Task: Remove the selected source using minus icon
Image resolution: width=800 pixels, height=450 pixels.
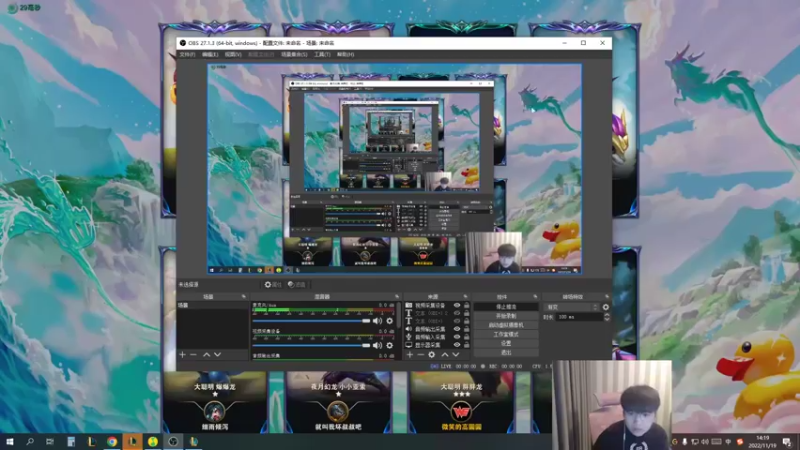Action: pyautogui.click(x=421, y=354)
